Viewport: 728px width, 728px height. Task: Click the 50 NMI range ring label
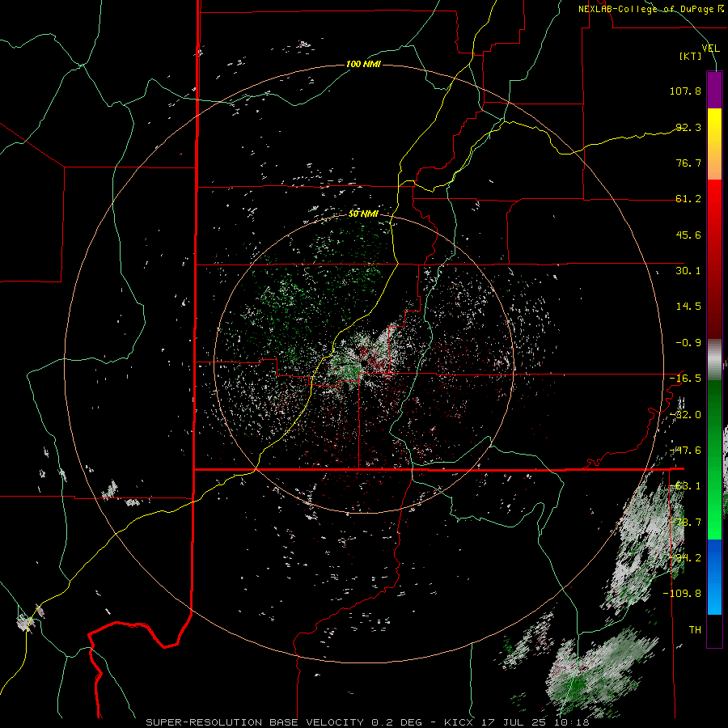tap(363, 214)
